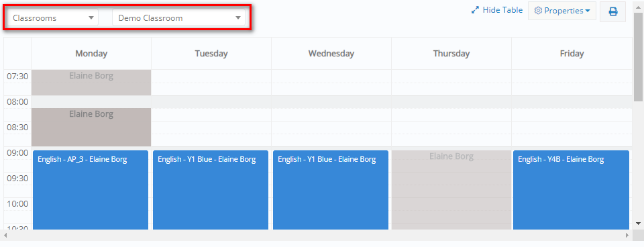Select the Monday column header
This screenshot has height=247, width=644.
91,54
